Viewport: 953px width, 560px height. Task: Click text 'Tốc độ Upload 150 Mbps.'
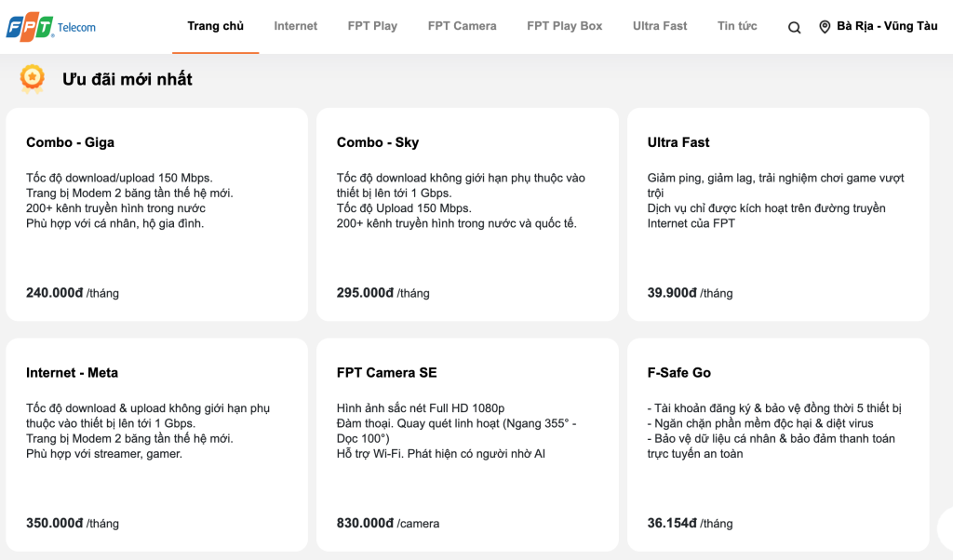(404, 208)
